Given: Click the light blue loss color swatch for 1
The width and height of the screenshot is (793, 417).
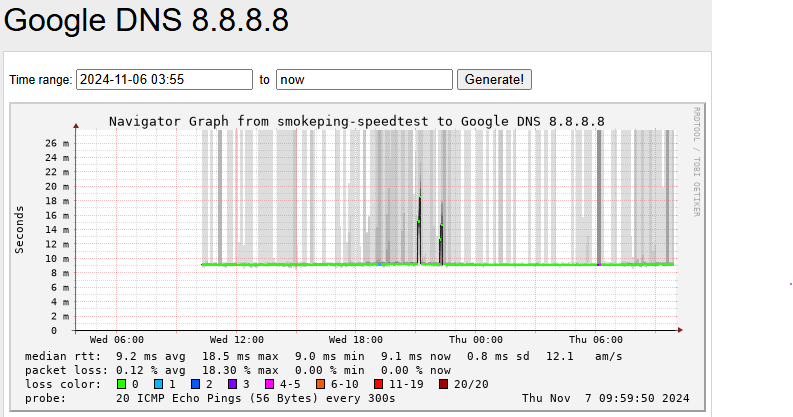Looking at the screenshot, I should click(x=158, y=384).
